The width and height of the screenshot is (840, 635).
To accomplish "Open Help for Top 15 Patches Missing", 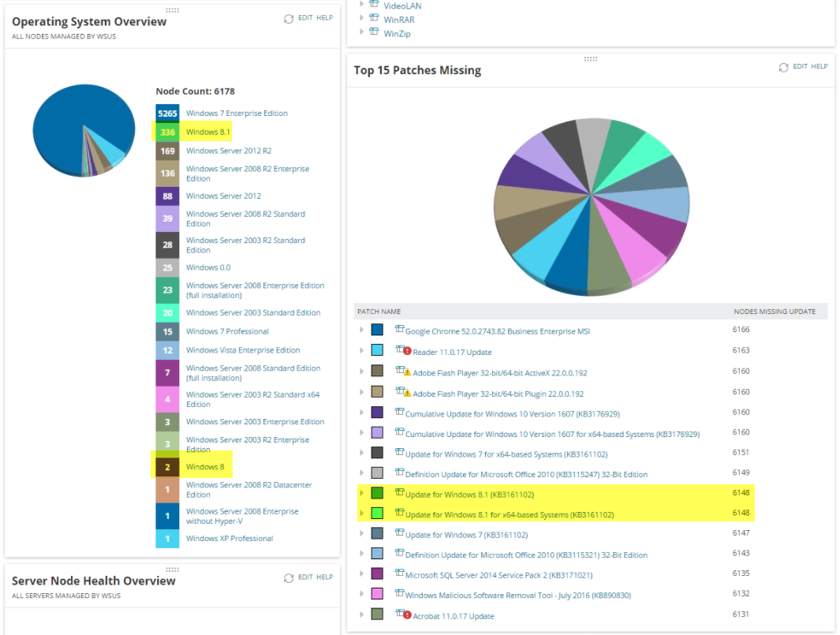I will (819, 66).
